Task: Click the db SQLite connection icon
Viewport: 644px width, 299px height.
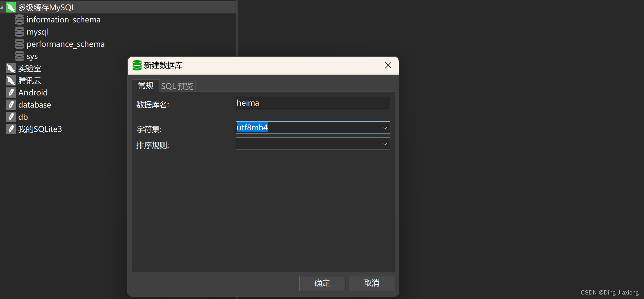Action: (x=11, y=117)
